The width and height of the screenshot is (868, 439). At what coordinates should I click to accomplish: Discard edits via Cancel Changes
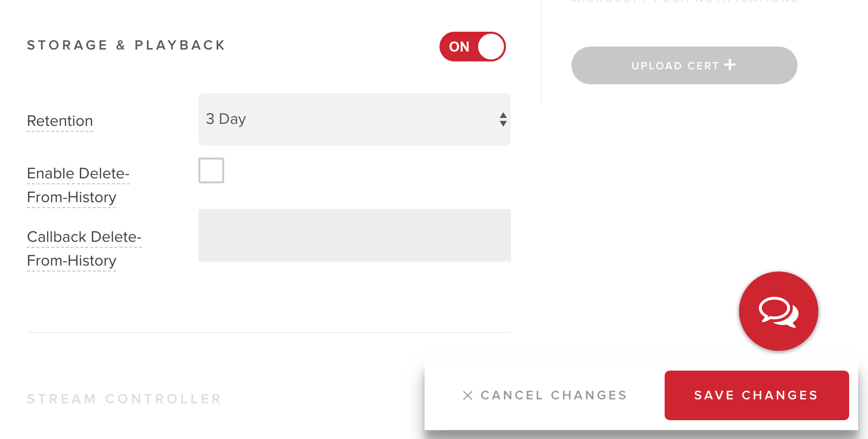554,395
